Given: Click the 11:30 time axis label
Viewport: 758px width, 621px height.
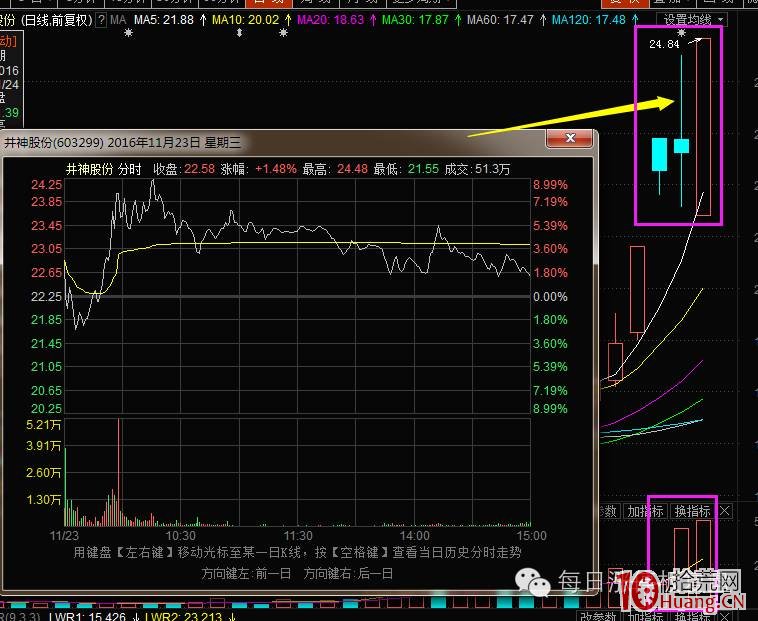Looking at the screenshot, I should point(298,536).
